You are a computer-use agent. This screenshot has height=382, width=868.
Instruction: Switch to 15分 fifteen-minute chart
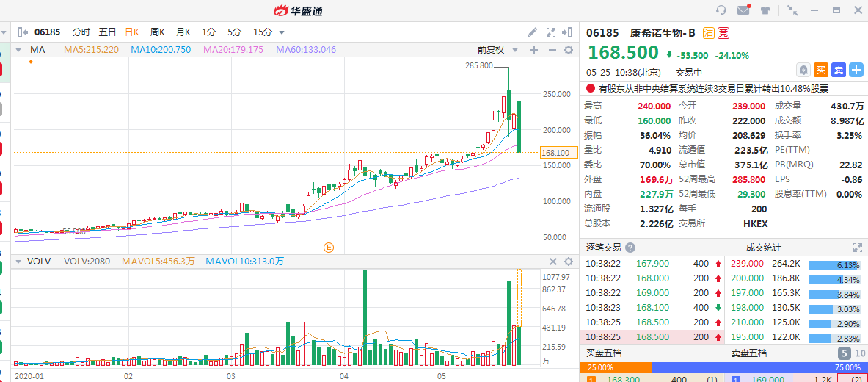pos(263,32)
